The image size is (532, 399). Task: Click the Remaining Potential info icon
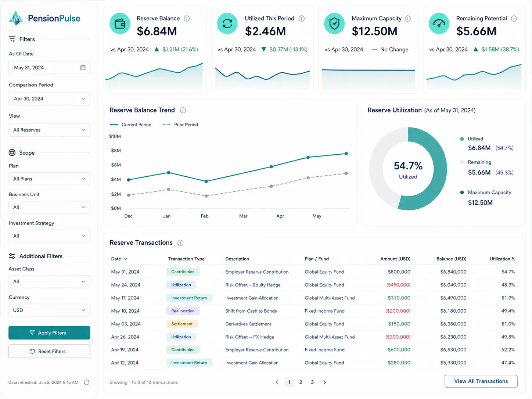click(514, 18)
